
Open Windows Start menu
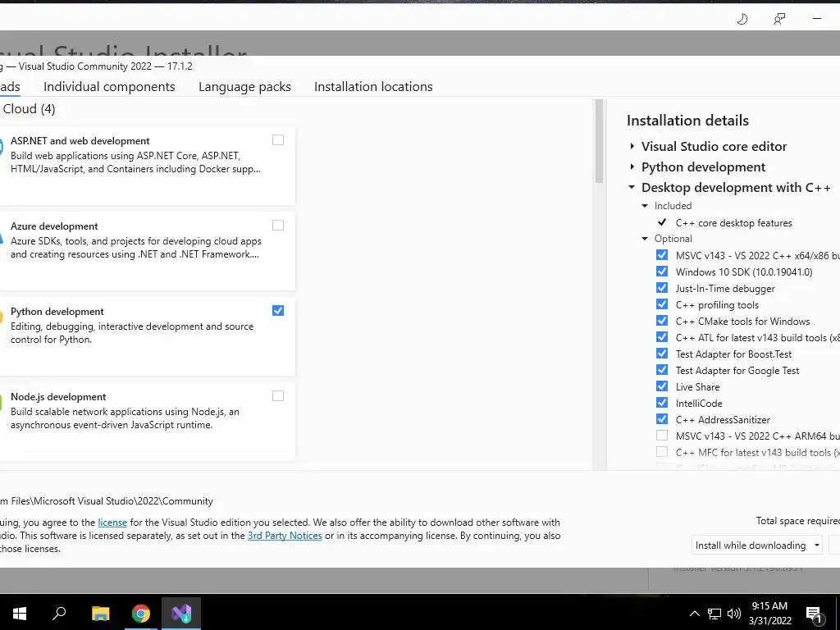point(20,613)
